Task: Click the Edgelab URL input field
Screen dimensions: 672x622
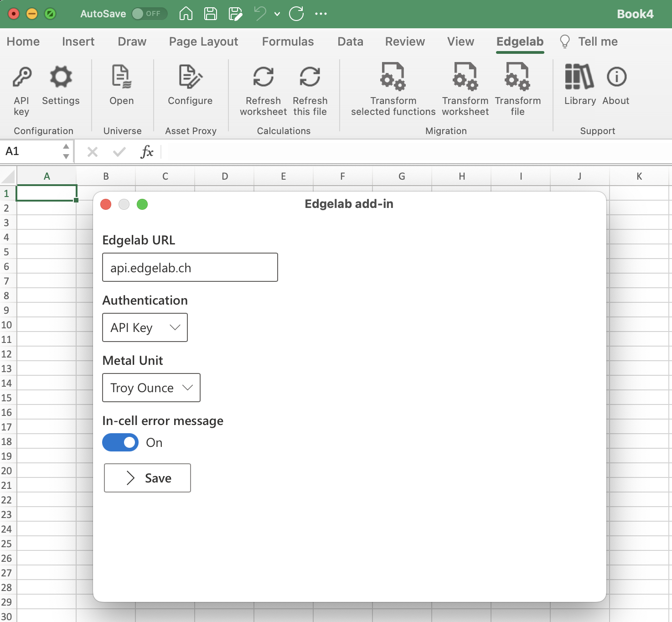Action: coord(190,267)
